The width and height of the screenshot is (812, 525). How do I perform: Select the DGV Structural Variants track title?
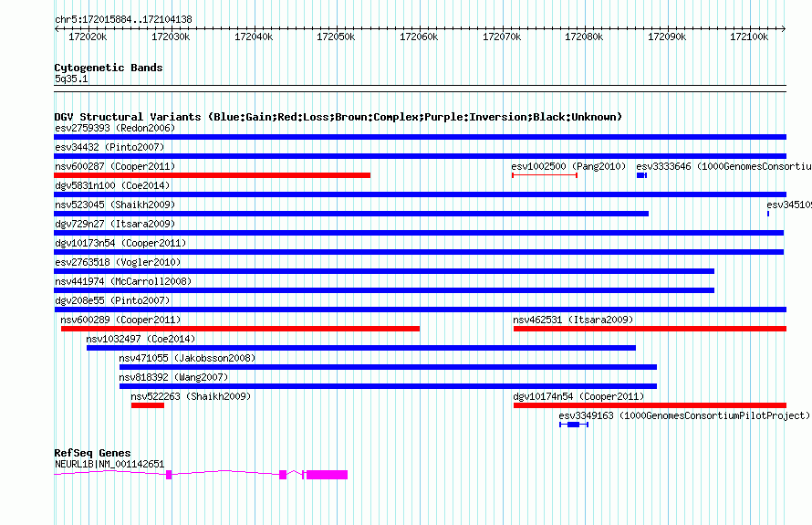(x=338, y=117)
